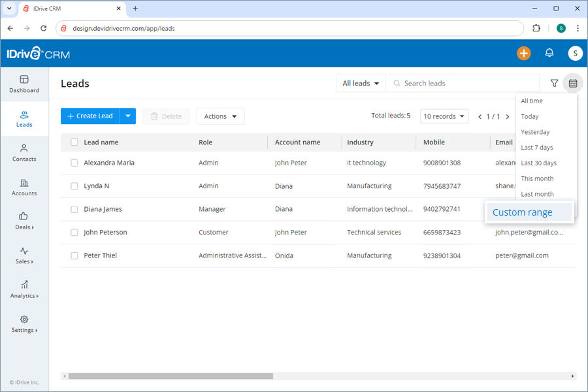Open the Actions dropdown
The image size is (588, 392).
point(220,116)
